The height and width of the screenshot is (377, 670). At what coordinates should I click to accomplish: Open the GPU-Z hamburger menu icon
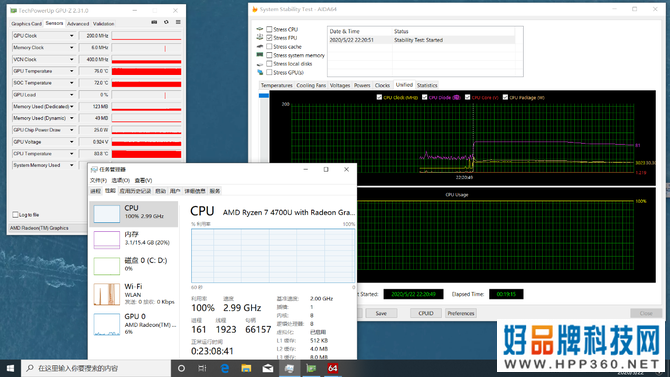[x=178, y=22]
